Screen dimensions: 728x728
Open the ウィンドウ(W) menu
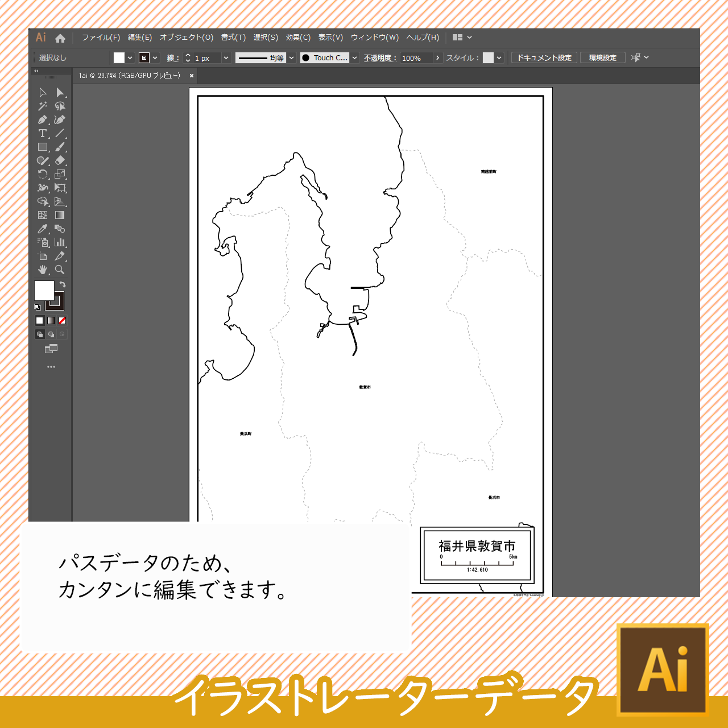(x=375, y=38)
